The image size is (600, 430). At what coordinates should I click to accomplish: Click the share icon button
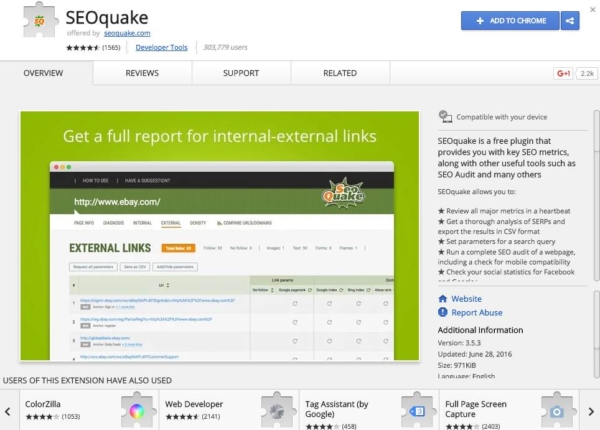click(x=570, y=21)
